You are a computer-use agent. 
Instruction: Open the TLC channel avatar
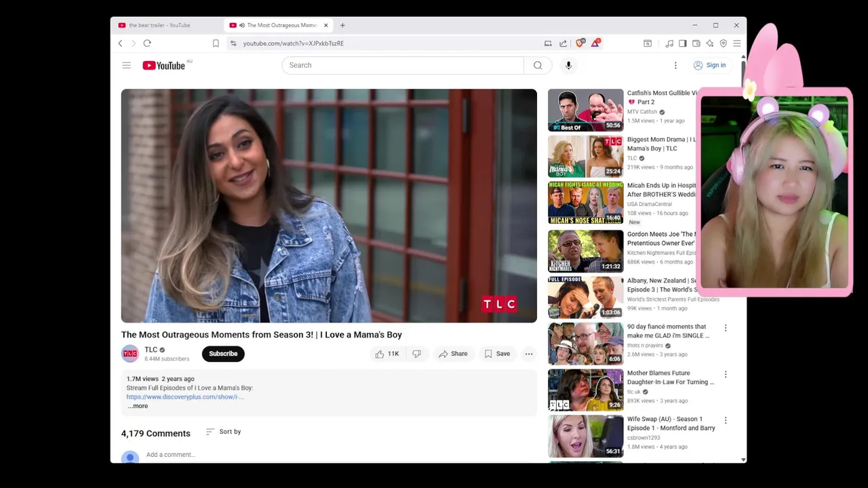point(130,354)
